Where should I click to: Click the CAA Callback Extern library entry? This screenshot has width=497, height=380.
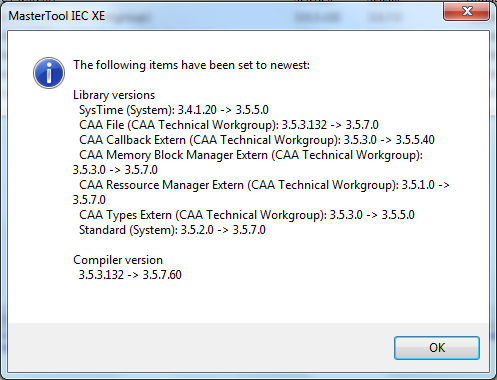(257, 140)
